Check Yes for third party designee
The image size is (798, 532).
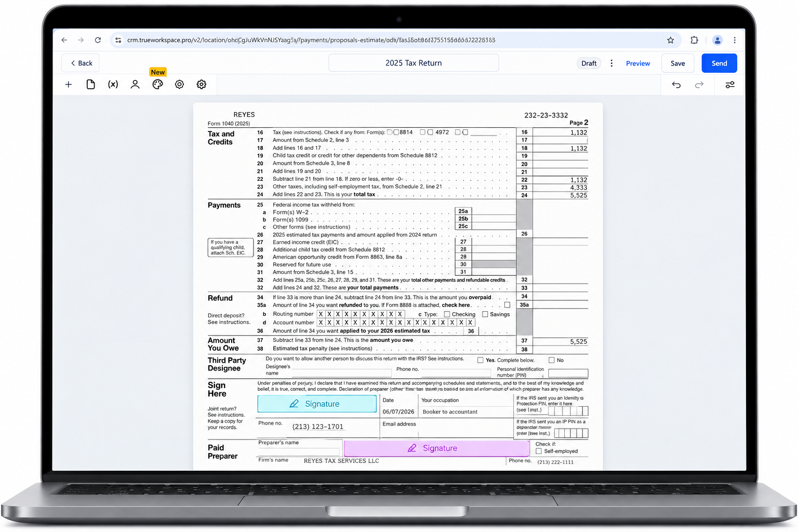pos(481,360)
